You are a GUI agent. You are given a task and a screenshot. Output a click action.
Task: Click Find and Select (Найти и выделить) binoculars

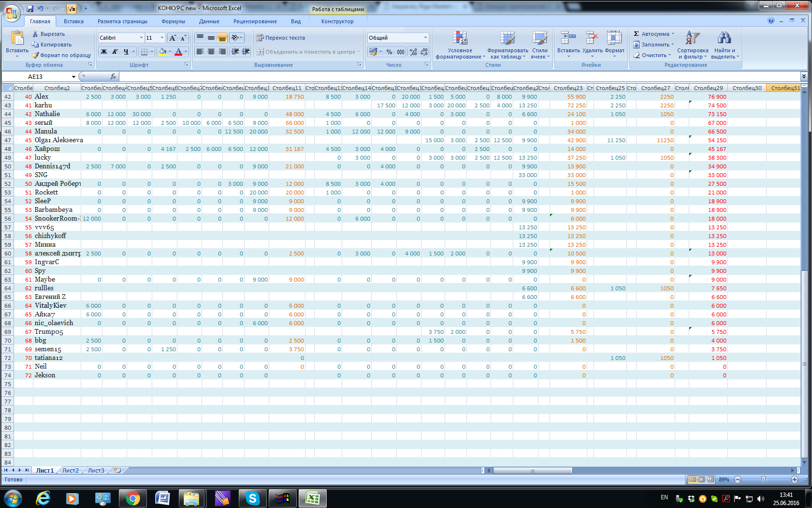pos(724,38)
